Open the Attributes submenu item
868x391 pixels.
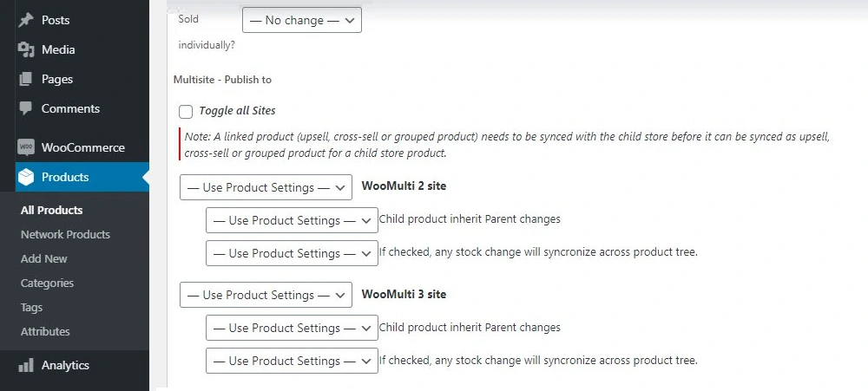(x=45, y=331)
